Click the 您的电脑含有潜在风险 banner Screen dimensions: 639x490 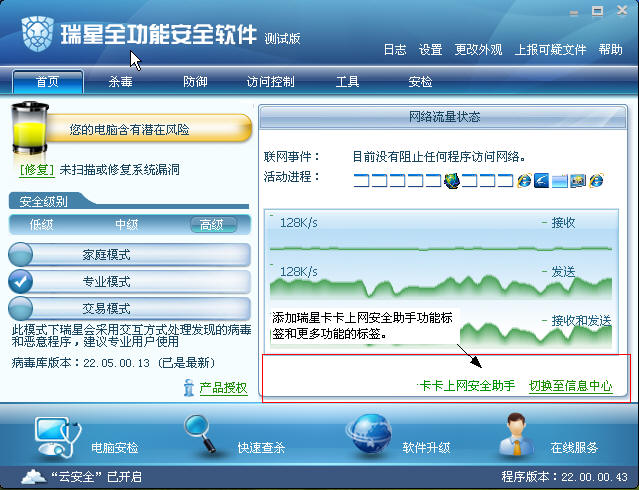click(149, 129)
